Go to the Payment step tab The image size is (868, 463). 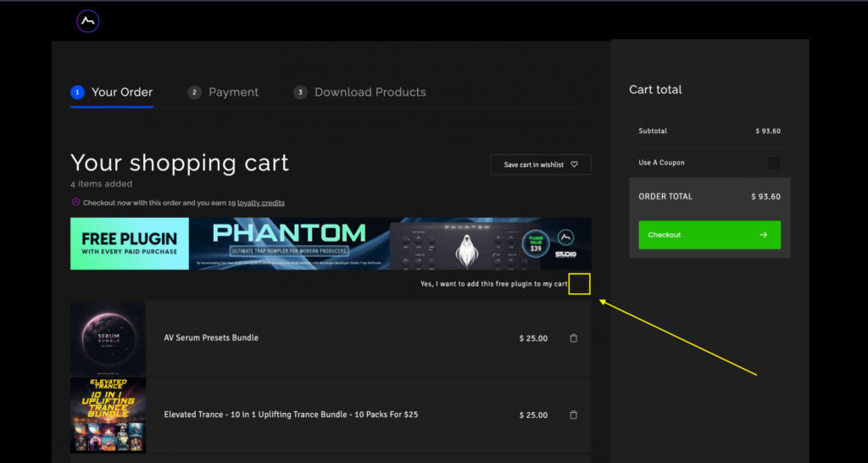click(x=223, y=92)
